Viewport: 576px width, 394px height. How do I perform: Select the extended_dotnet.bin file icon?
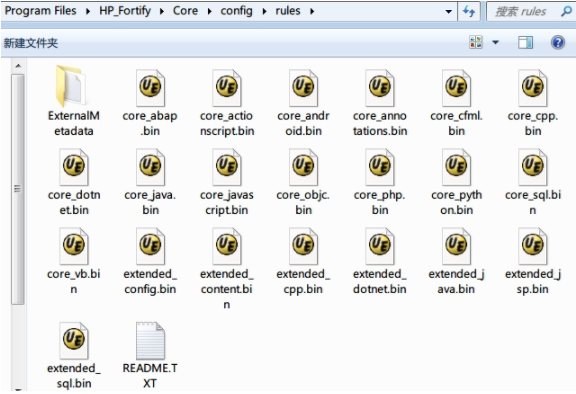point(379,246)
